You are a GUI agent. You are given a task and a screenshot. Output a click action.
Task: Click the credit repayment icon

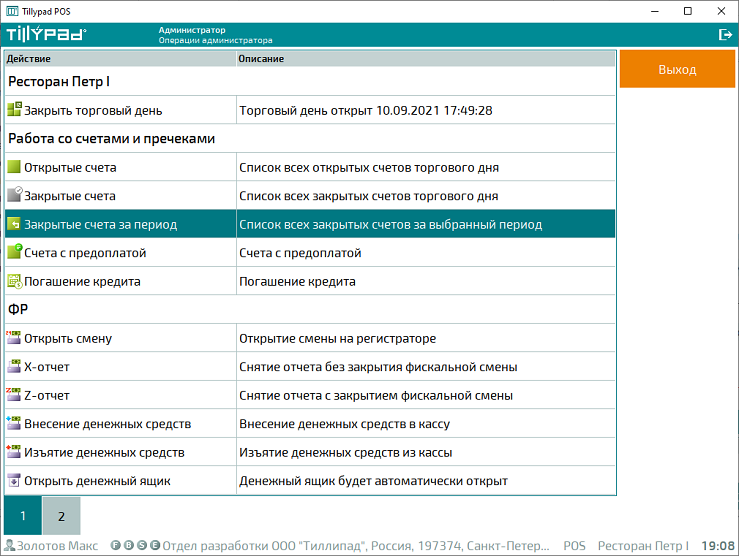(14, 282)
